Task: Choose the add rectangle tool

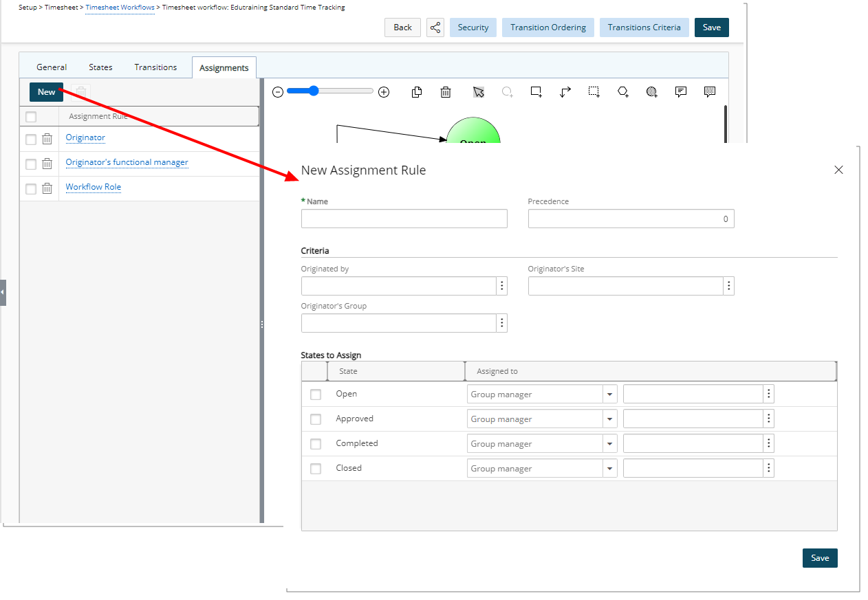Action: point(536,92)
